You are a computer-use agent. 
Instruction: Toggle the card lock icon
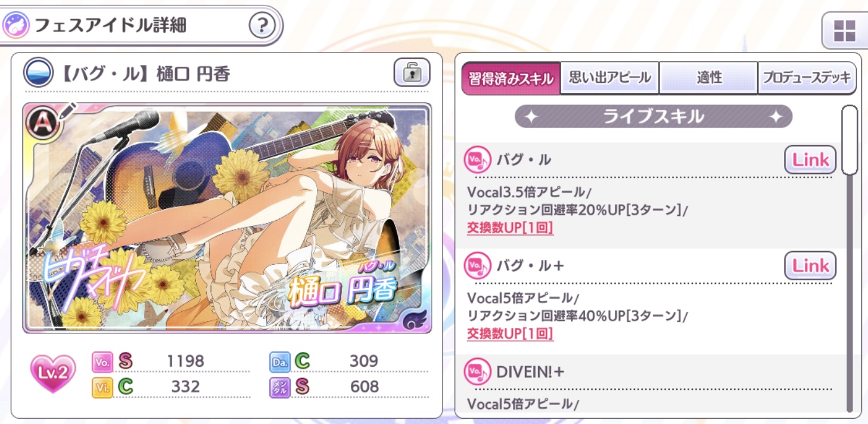412,73
